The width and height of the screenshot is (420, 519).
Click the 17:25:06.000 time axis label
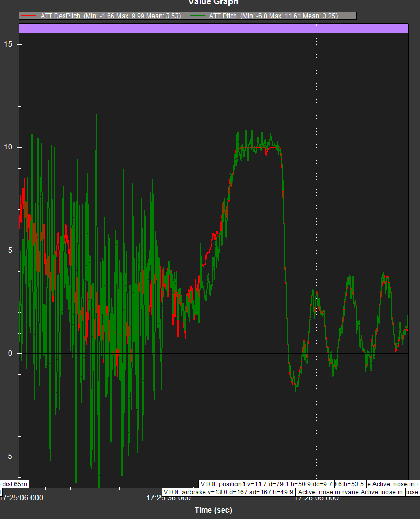[21, 498]
